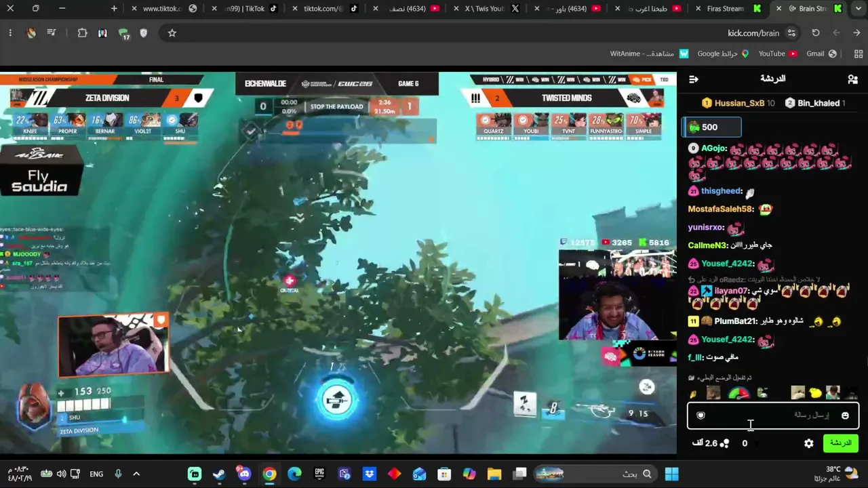This screenshot has width=868, height=488.
Task: Click the shield icon inside message box
Action: coord(701,415)
